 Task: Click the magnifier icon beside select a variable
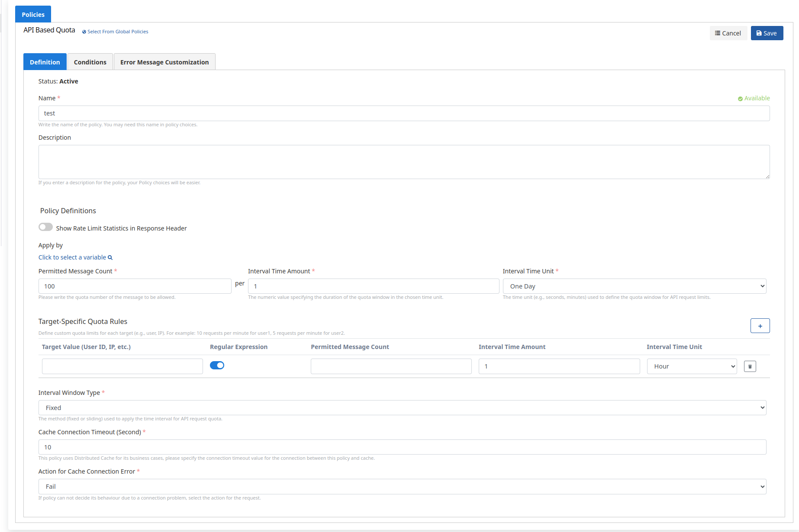110,258
